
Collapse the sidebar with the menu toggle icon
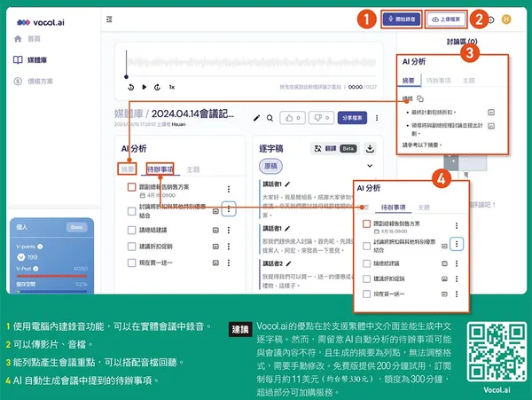109,19
